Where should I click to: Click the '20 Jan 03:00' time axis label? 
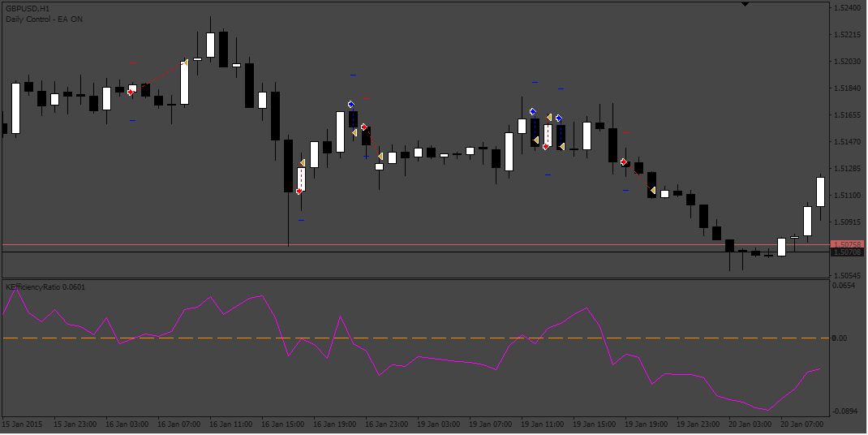(x=751, y=424)
